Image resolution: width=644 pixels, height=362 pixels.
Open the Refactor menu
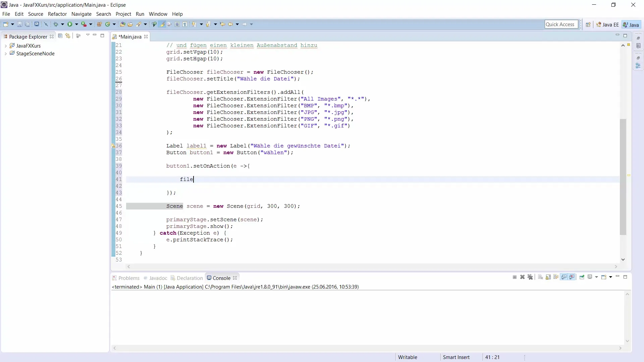pos(57,14)
